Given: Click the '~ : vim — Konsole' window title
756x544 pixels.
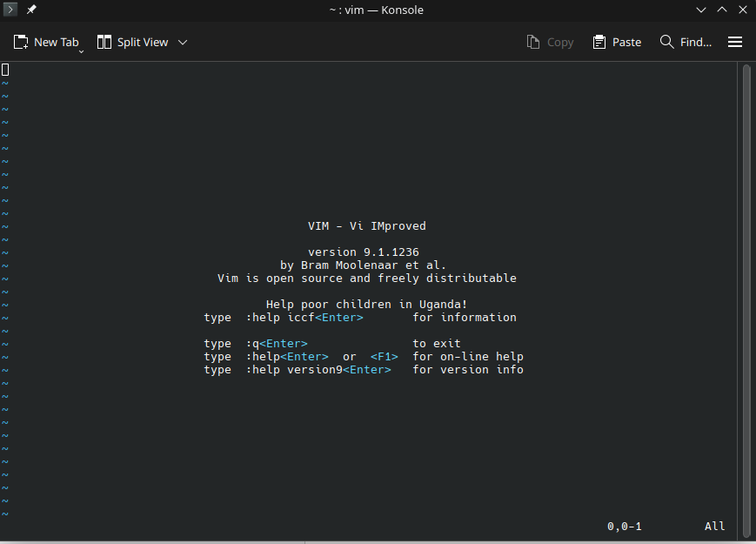Looking at the screenshot, I should click(376, 10).
